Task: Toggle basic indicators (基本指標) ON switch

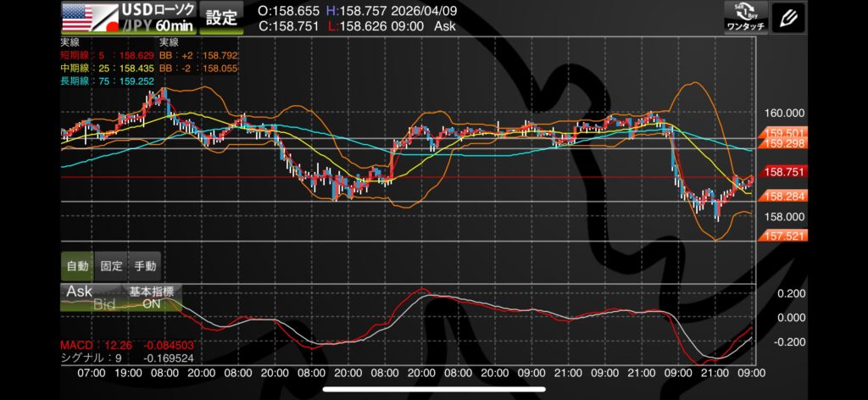Action: (151, 297)
